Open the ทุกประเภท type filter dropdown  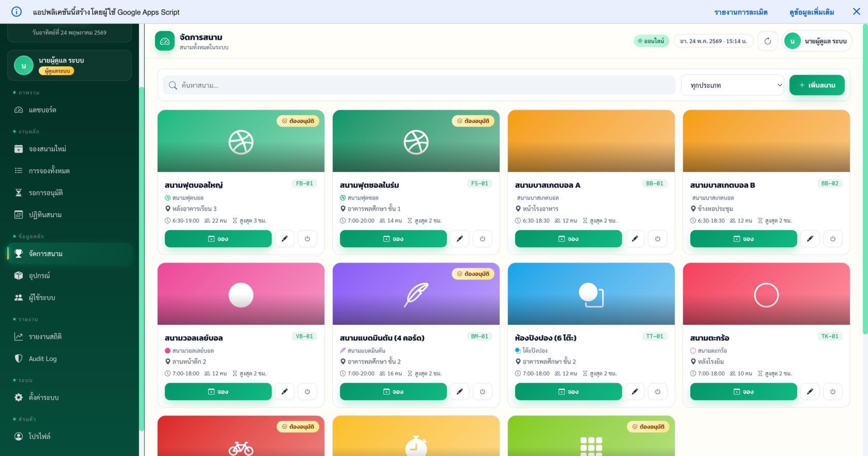pos(733,85)
